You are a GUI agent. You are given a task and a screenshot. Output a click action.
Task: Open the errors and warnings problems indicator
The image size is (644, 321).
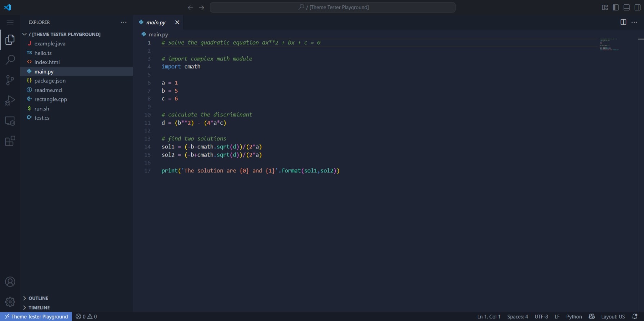[x=86, y=317]
